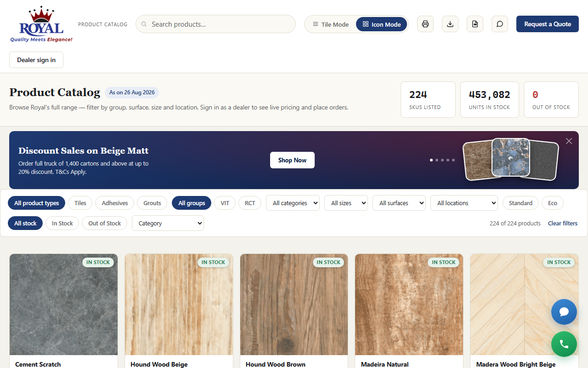Filter by VIT group

(x=225, y=203)
